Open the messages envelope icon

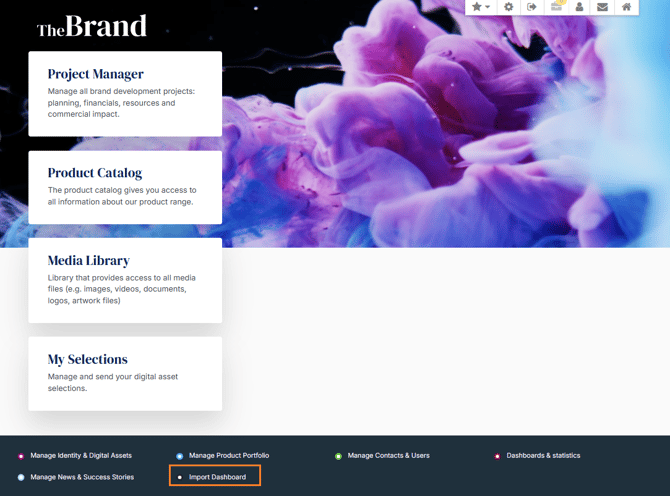click(602, 7)
